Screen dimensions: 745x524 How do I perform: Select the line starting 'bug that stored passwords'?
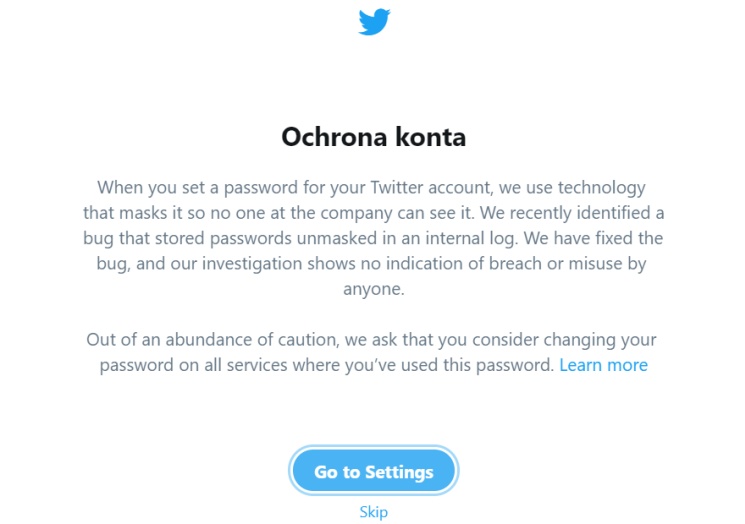[373, 238]
